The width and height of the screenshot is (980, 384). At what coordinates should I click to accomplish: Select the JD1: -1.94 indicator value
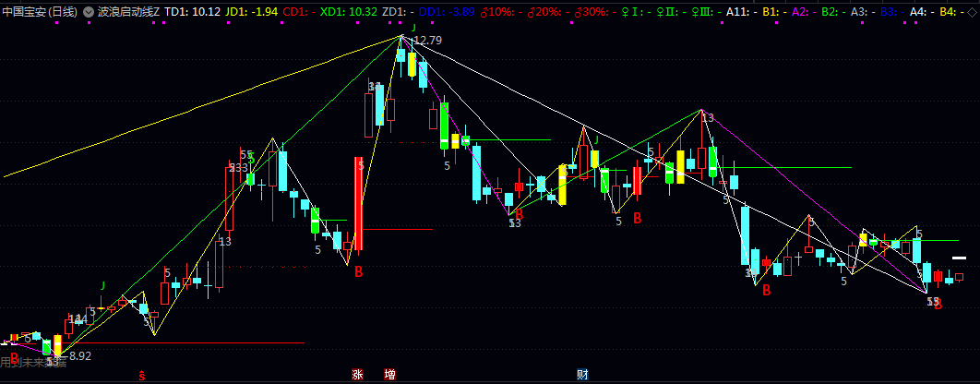tap(251, 11)
